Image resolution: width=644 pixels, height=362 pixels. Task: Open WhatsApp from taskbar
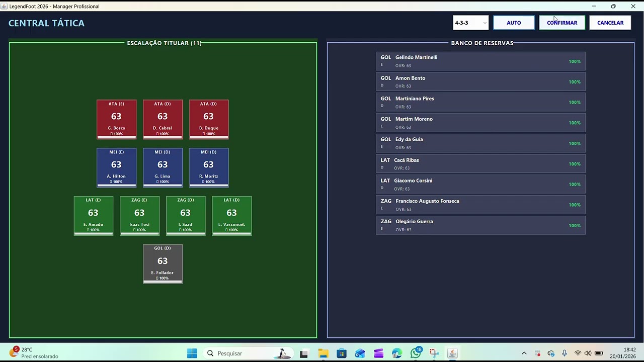tap(416, 353)
